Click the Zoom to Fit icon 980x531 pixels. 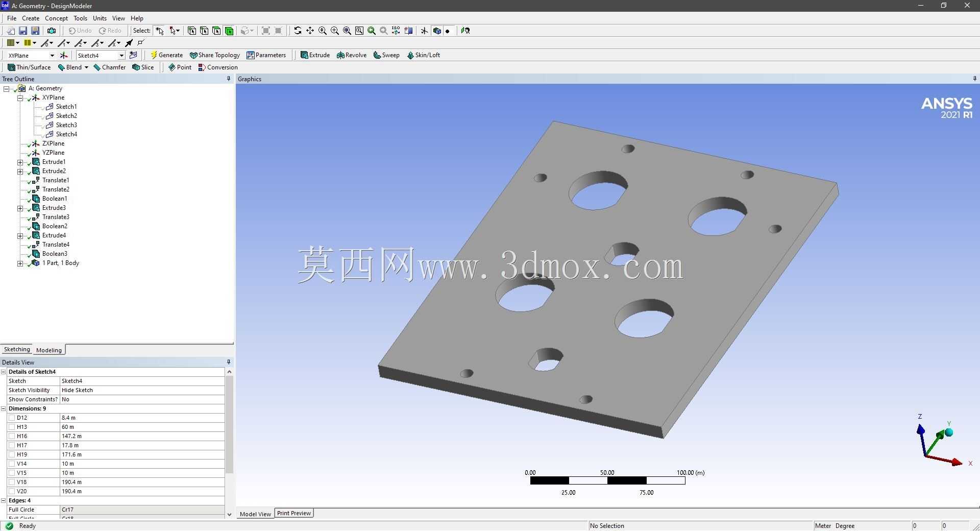pyautogui.click(x=347, y=31)
